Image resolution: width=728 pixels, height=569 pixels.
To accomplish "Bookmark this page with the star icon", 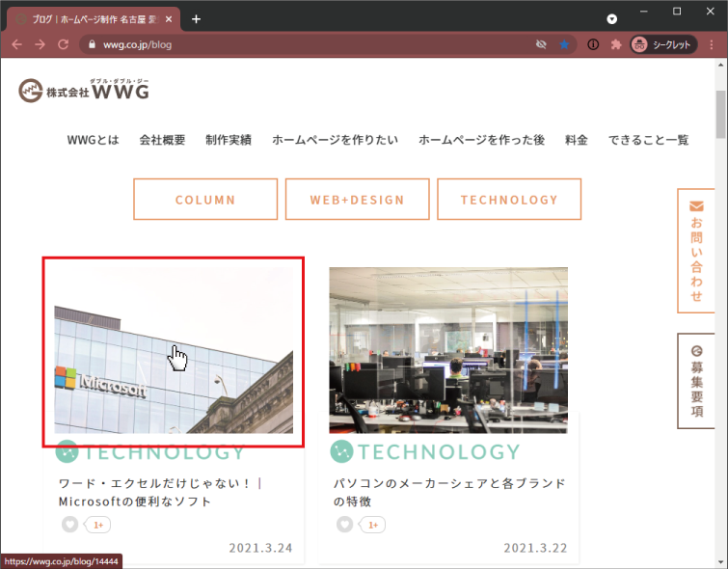I will click(564, 44).
